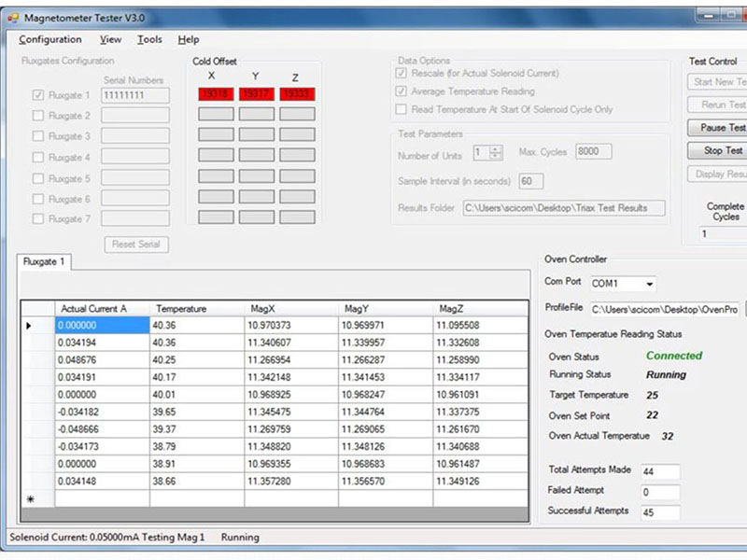The height and width of the screenshot is (560, 747).
Task: Enable the Fluxgate 2 checkbox
Action: [38, 116]
